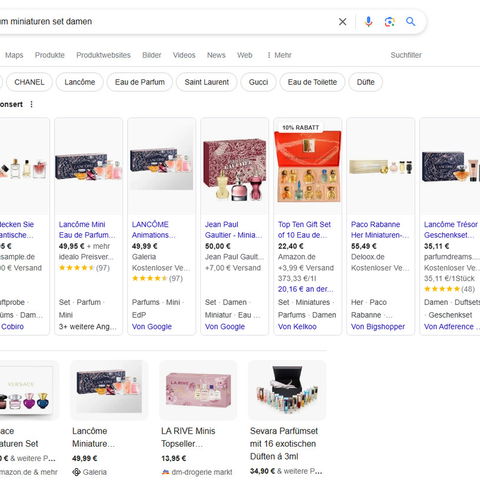Apply the Gucci filter chip
The image size is (480, 480).
[258, 82]
